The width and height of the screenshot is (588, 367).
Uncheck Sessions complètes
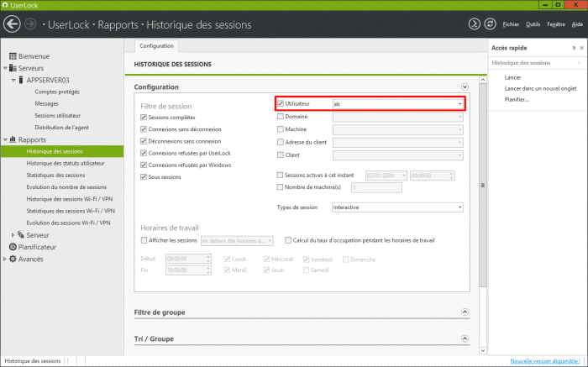(144, 118)
